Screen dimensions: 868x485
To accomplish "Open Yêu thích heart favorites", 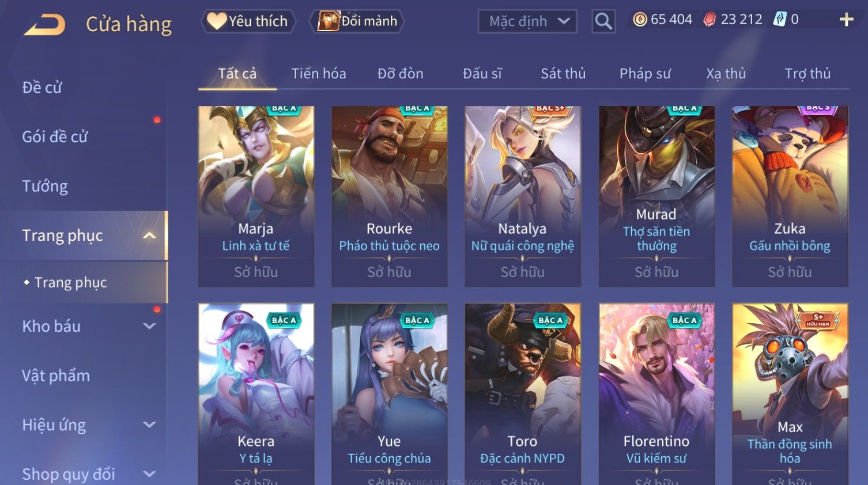I will click(x=248, y=21).
